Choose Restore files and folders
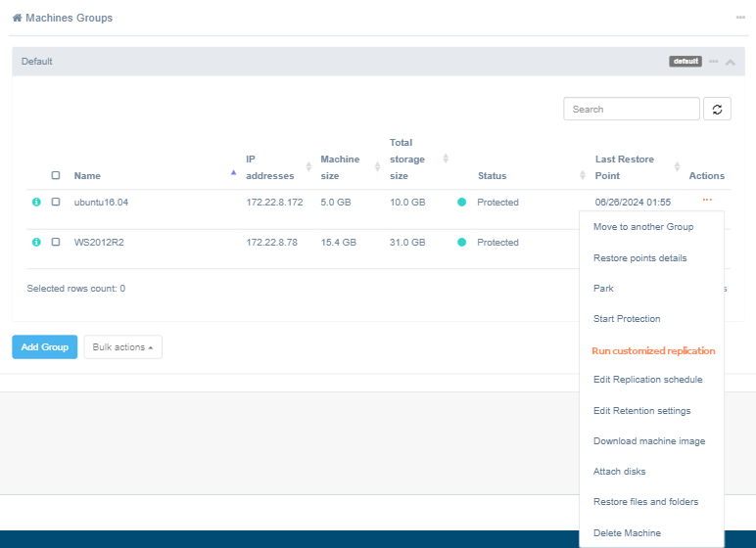 click(x=645, y=502)
